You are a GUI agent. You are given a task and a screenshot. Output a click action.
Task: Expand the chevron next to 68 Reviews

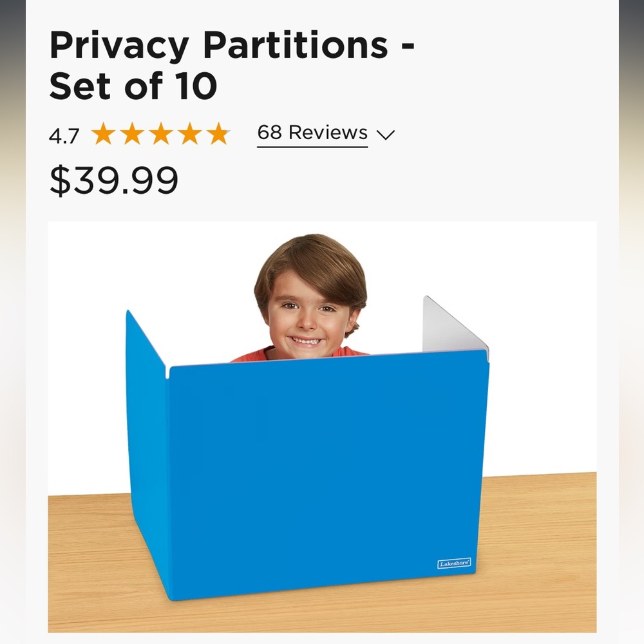[385, 135]
